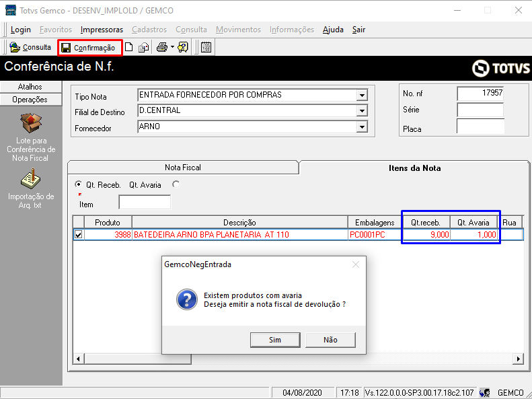This screenshot has height=399, width=532.
Task: Click the date 04/08/2020 in status bar
Action: pos(302,392)
